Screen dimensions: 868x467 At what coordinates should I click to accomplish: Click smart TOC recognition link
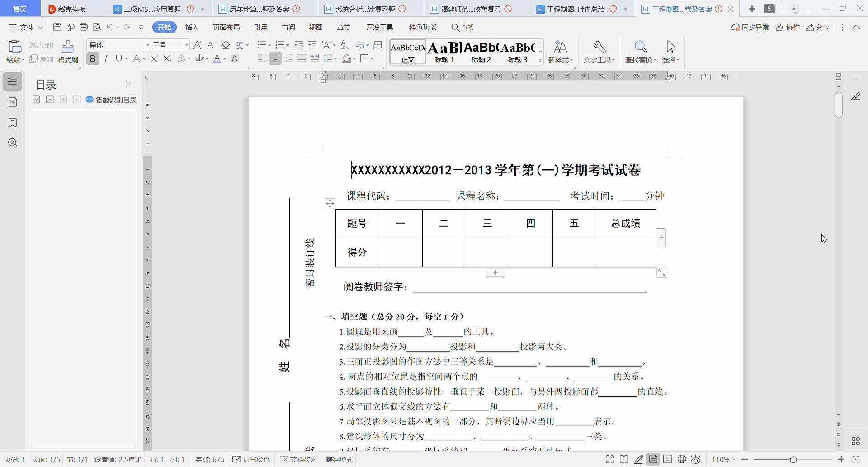click(x=111, y=100)
